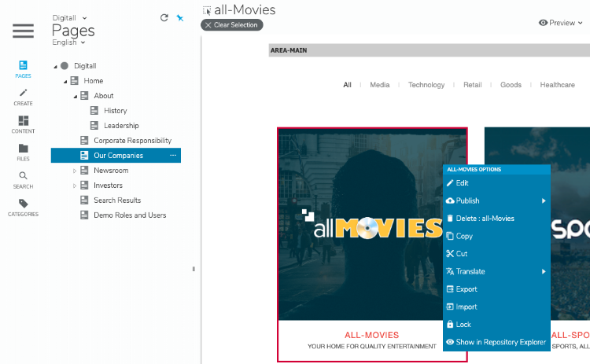The height and width of the screenshot is (364, 590).
Task: Filter companies by Media
Action: click(x=380, y=85)
